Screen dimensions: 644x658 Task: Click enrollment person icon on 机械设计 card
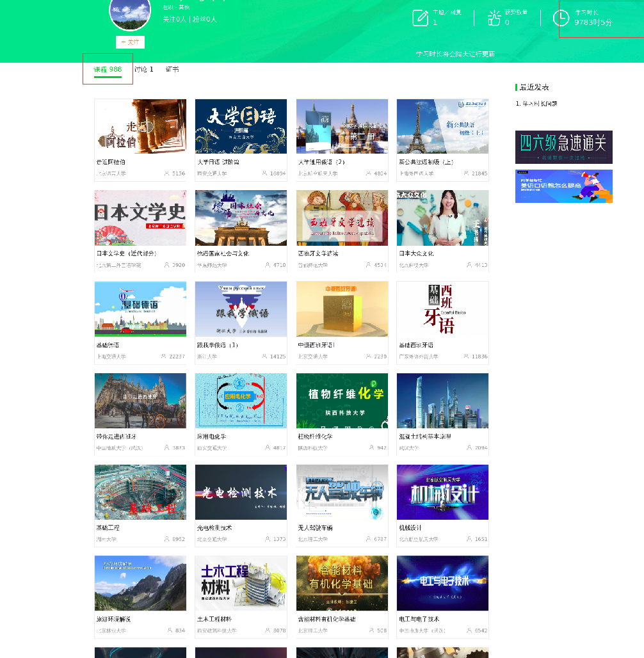pos(470,539)
